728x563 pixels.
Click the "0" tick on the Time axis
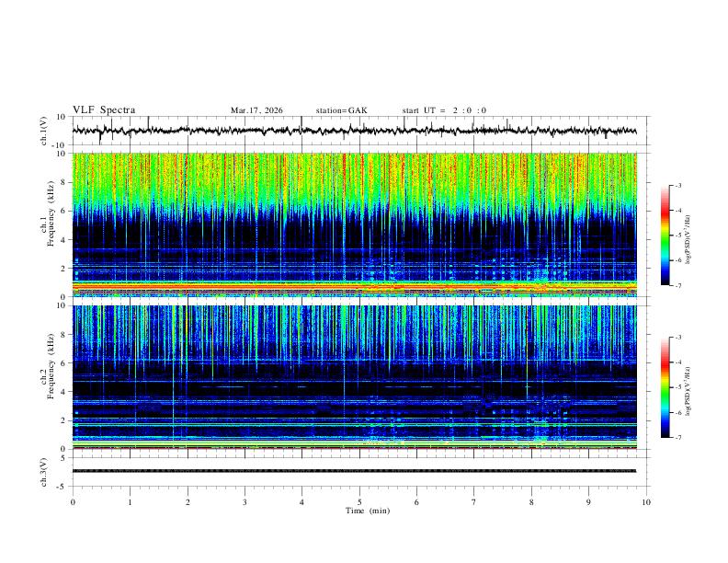tap(73, 502)
